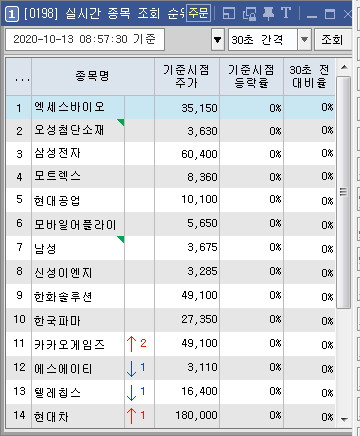
Task: Click the T font size icon
Action: point(286,14)
